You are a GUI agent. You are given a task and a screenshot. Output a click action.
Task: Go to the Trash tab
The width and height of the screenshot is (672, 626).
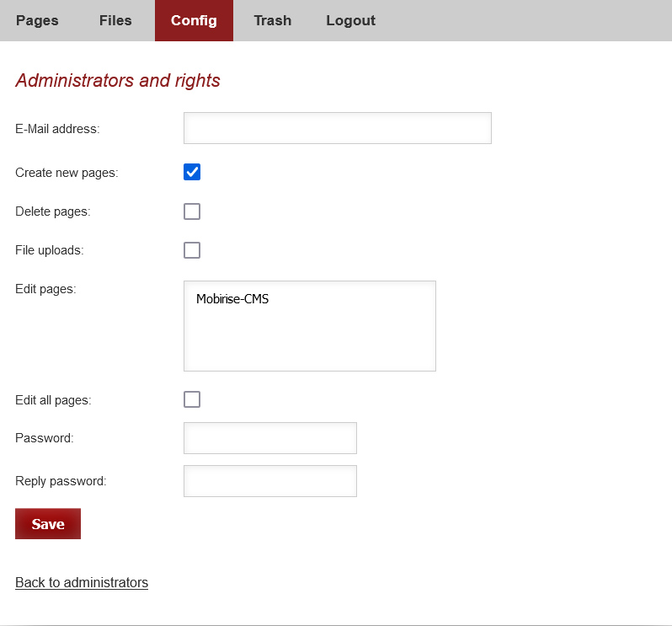coord(272,20)
